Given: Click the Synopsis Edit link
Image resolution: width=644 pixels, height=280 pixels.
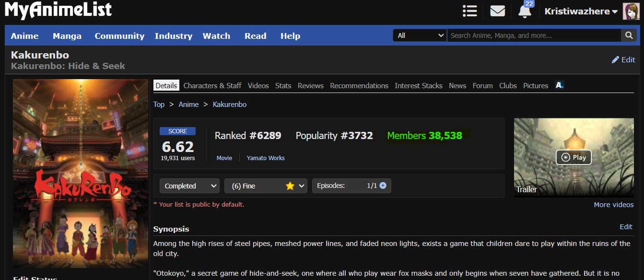Looking at the screenshot, I should (x=626, y=227).
